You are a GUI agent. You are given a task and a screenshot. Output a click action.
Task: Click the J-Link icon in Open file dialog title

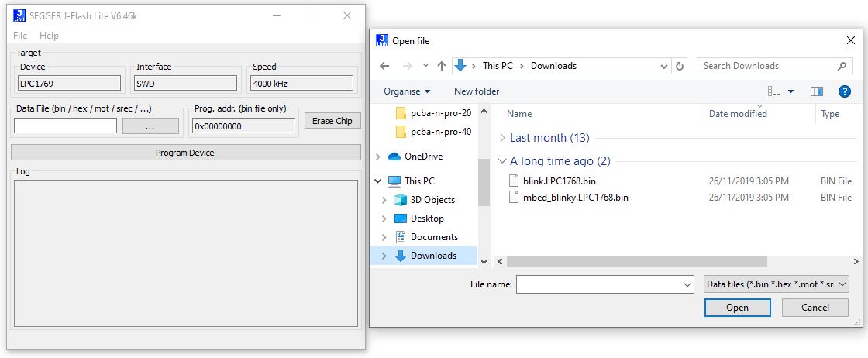pyautogui.click(x=382, y=40)
